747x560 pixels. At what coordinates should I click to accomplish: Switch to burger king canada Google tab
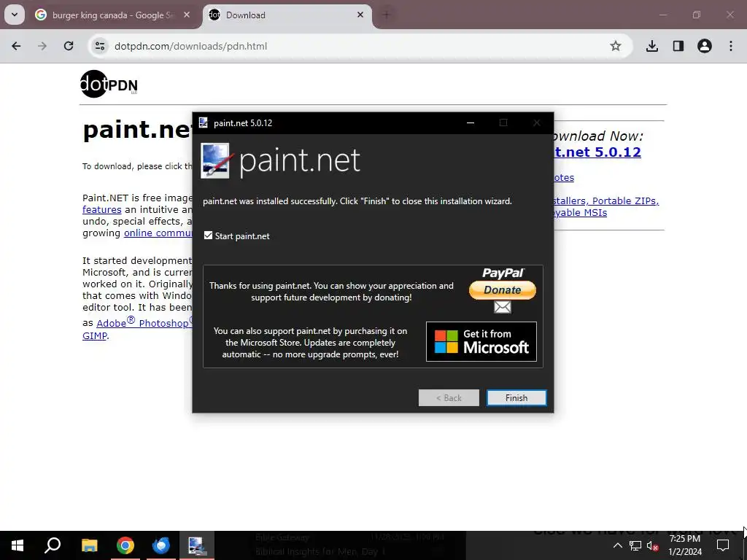113,15
